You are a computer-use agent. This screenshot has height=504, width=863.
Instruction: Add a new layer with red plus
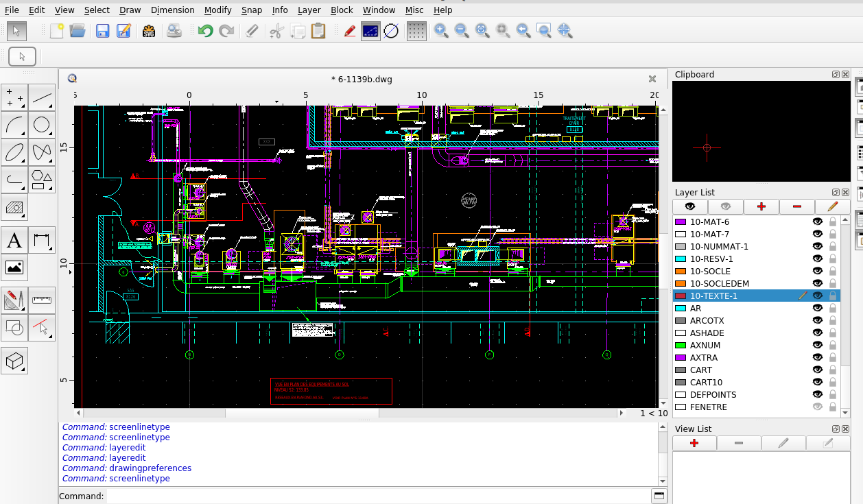pos(761,206)
